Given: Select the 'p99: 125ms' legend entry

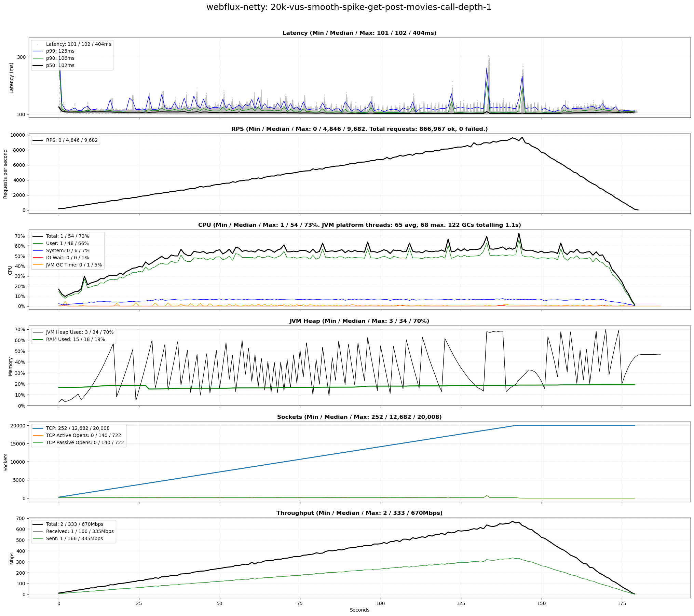Looking at the screenshot, I should click(x=60, y=51).
